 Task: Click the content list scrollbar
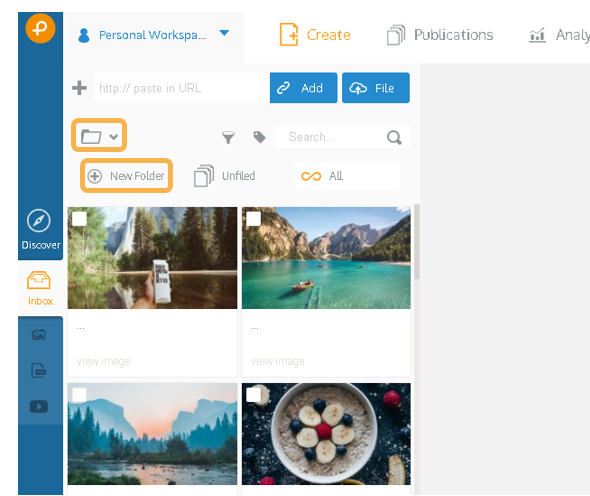coord(417,242)
